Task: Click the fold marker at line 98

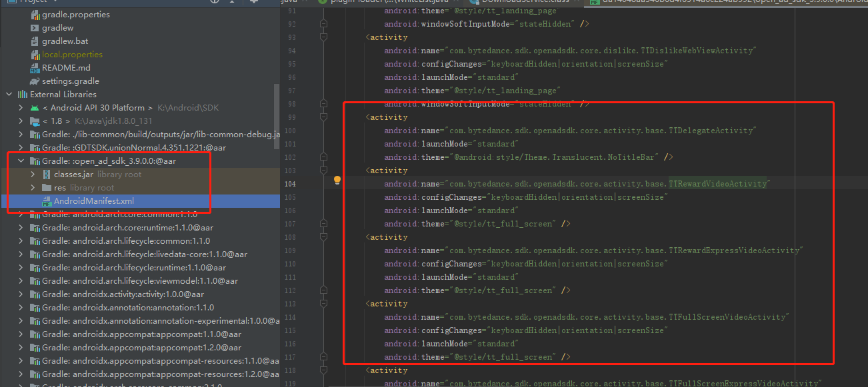Action: [x=323, y=104]
